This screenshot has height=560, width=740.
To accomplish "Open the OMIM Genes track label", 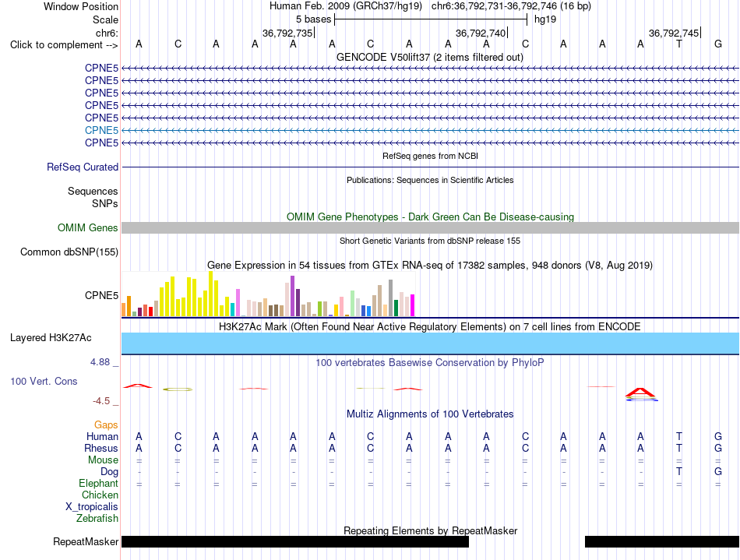I will 88,228.
